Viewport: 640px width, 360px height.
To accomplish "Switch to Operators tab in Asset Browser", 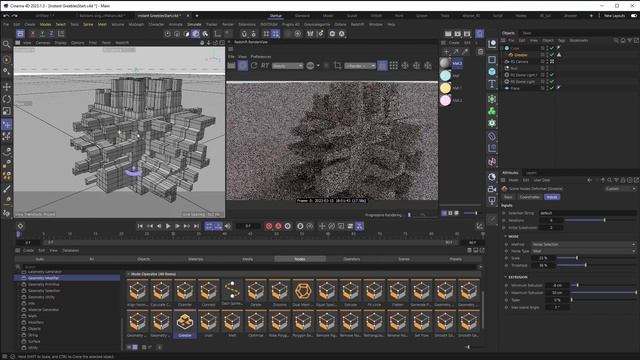I will coord(352,259).
